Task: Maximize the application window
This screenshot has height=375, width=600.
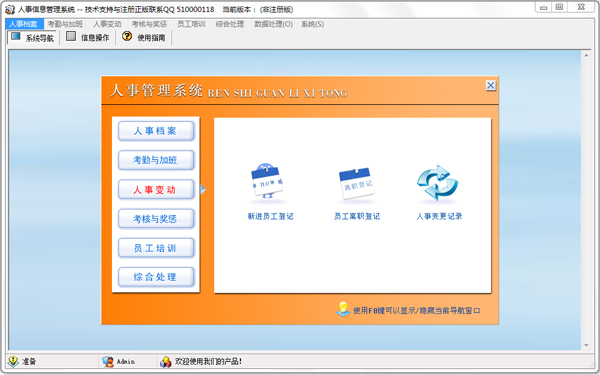Action: (x=559, y=7)
